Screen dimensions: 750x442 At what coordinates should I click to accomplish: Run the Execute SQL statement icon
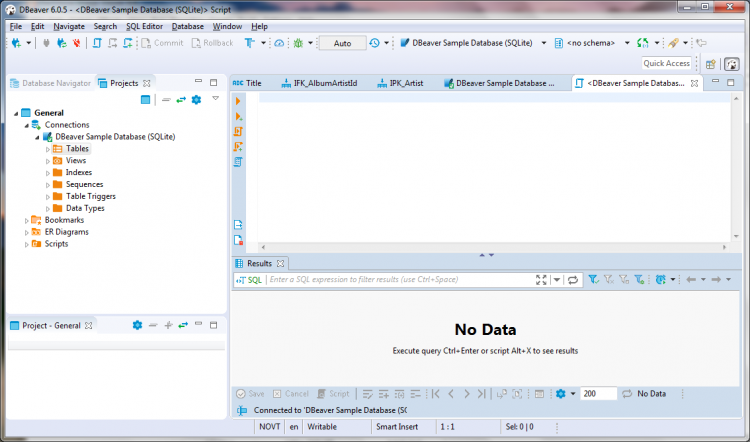(238, 102)
